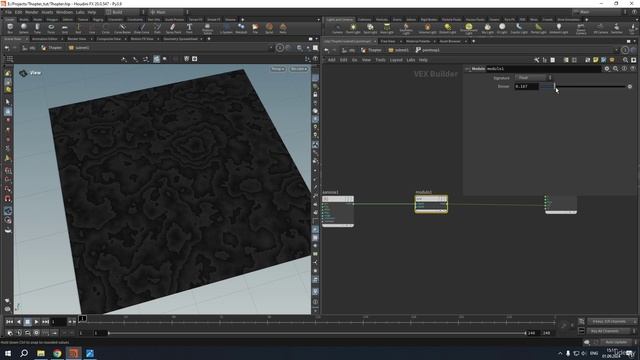Add a Caustic Light
This screenshot has width=640, height=360.
pos(519,29)
